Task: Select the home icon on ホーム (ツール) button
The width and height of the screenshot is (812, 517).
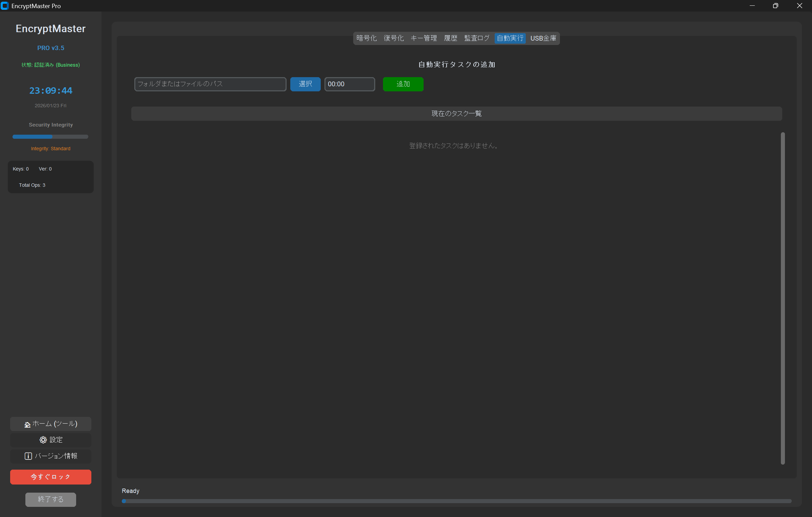Action: [27, 424]
